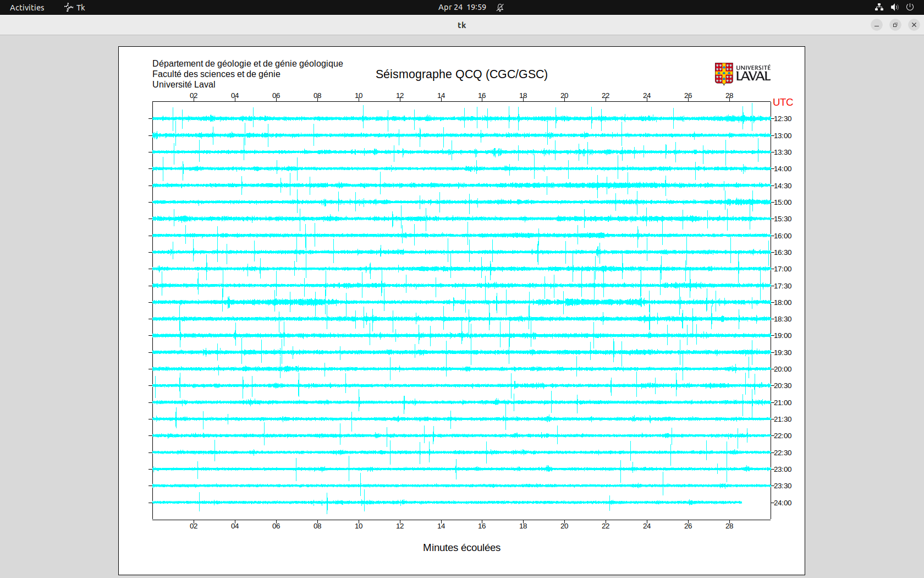Click the text Département de géologie et de génie géologique

248,64
